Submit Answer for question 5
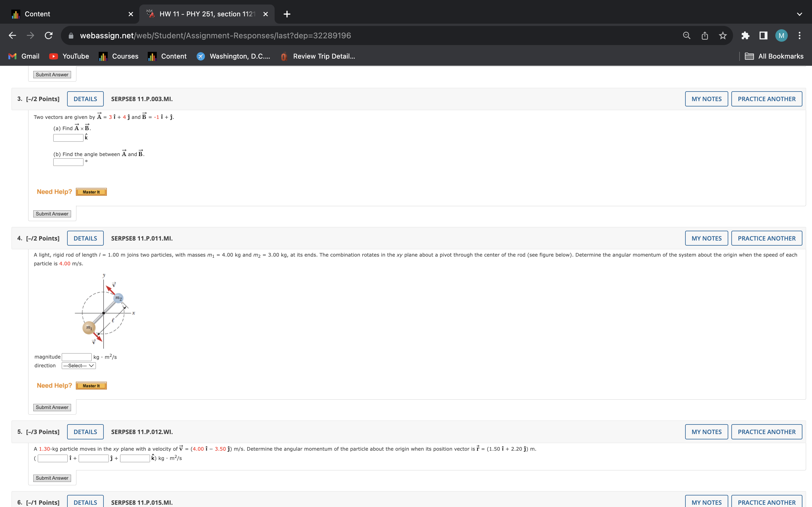This screenshot has width=812, height=507. pyautogui.click(x=52, y=478)
